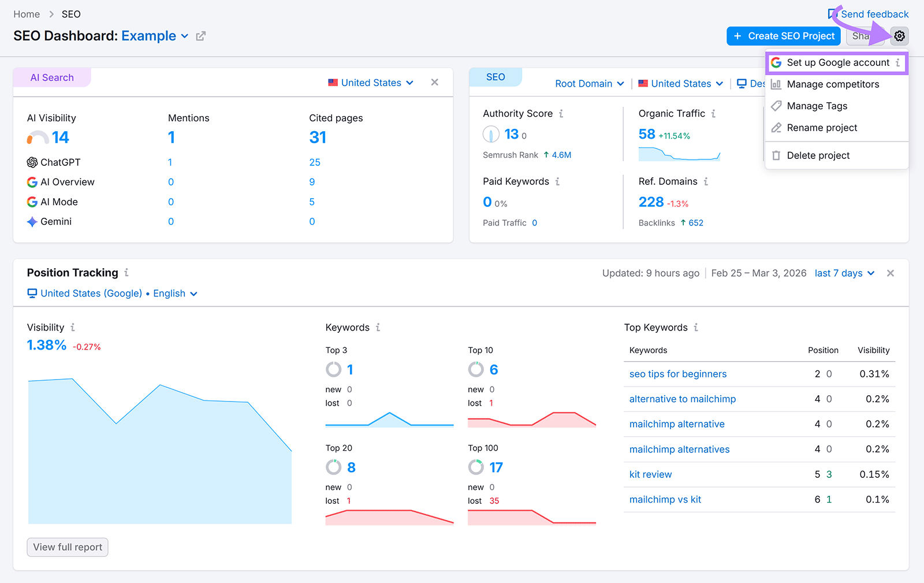Open the "seo tips for beginners" keyword link

pos(677,374)
